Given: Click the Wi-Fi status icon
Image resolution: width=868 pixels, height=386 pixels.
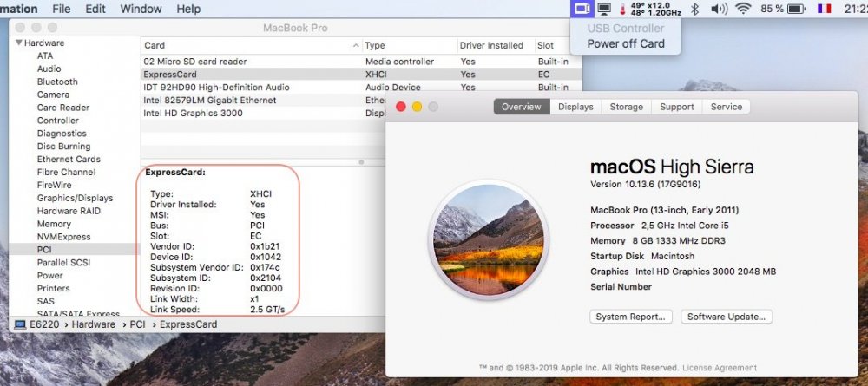Looking at the screenshot, I should coord(744,10).
